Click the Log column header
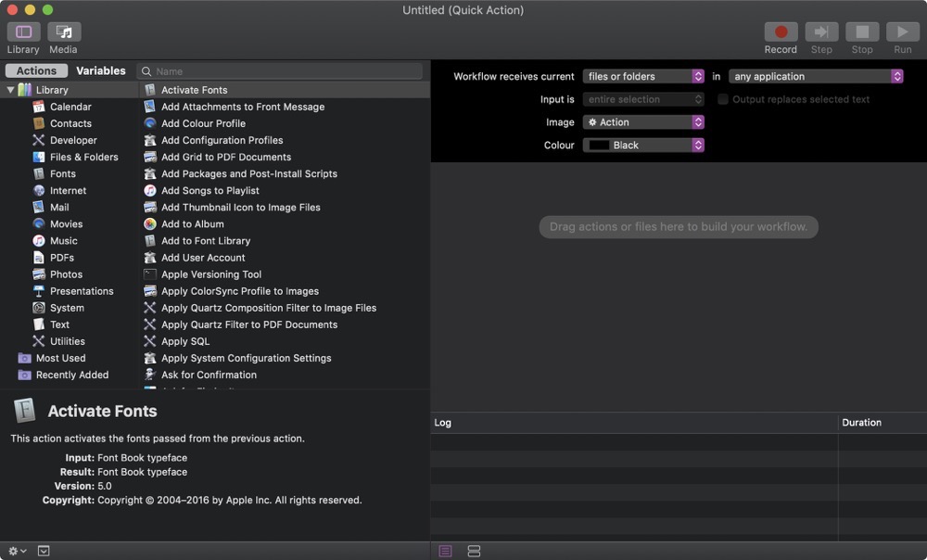927x560 pixels. pos(634,423)
